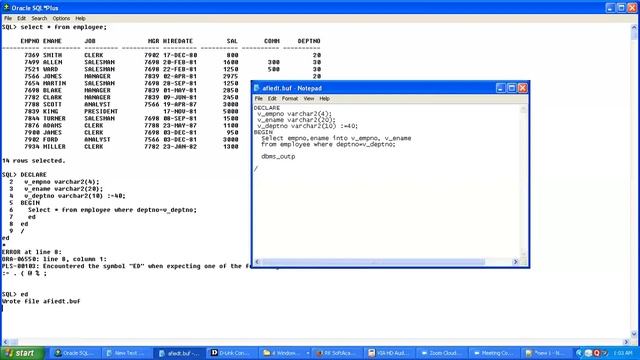Click the DEPTNO column header
640x360 pixels.
click(x=309, y=41)
